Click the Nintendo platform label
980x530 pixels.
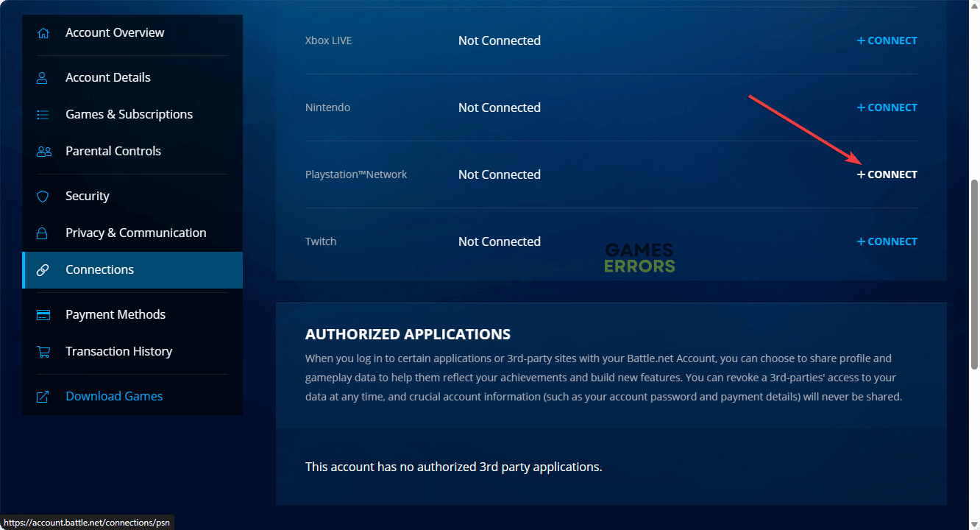[x=327, y=107]
